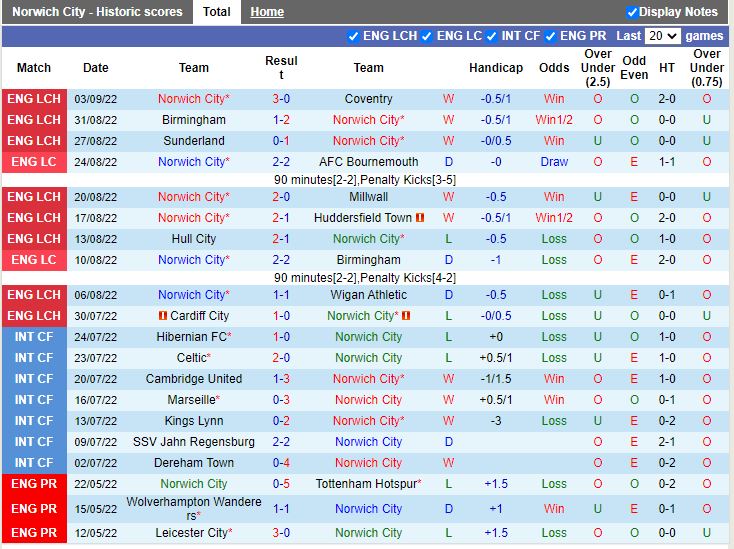
Task: Open the Coventry team link
Action: point(368,99)
